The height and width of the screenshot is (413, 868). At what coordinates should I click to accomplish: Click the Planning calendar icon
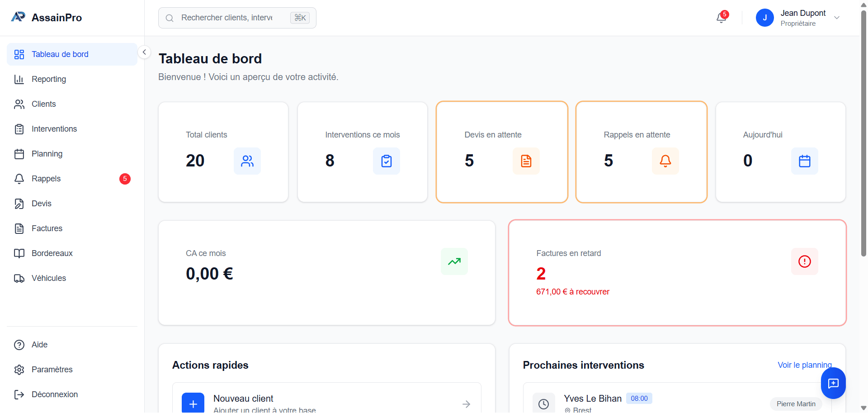[19, 154]
